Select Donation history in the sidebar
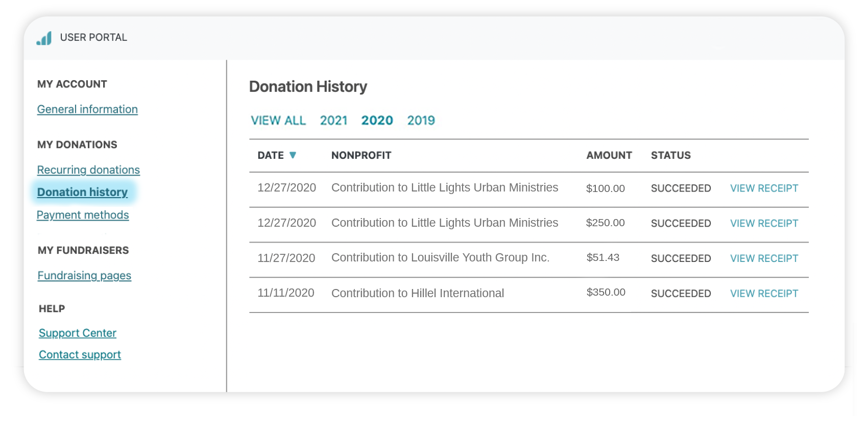 coord(82,193)
